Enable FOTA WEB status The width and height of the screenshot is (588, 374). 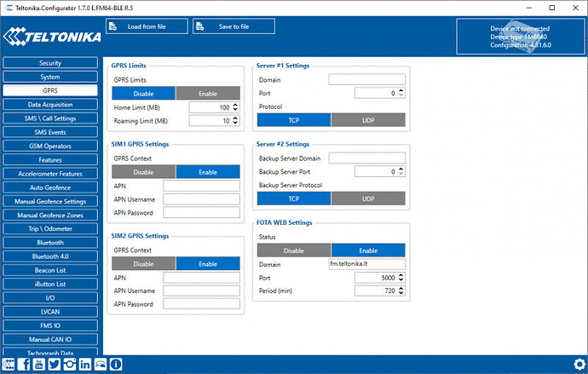[368, 250]
